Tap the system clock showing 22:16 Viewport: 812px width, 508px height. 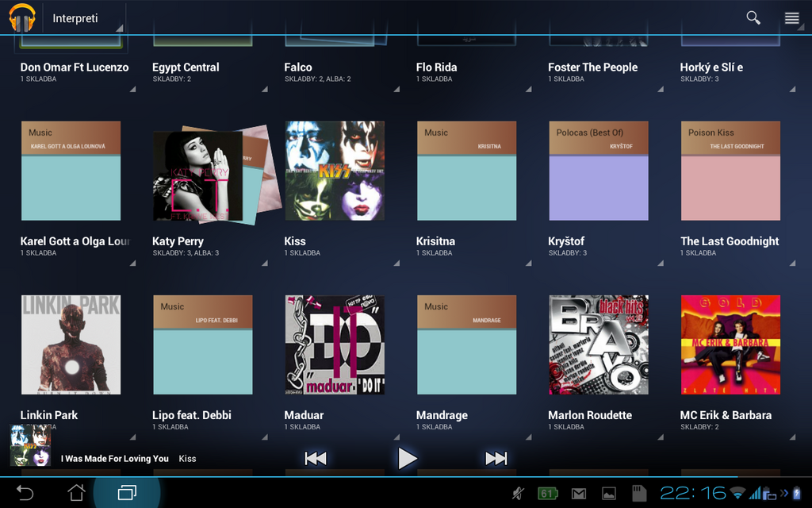click(692, 493)
